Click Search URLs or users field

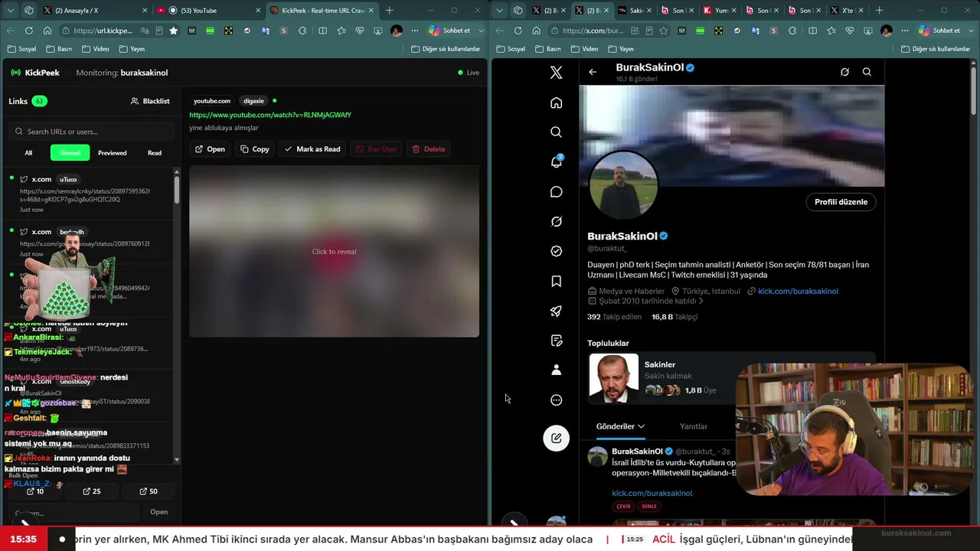93,132
